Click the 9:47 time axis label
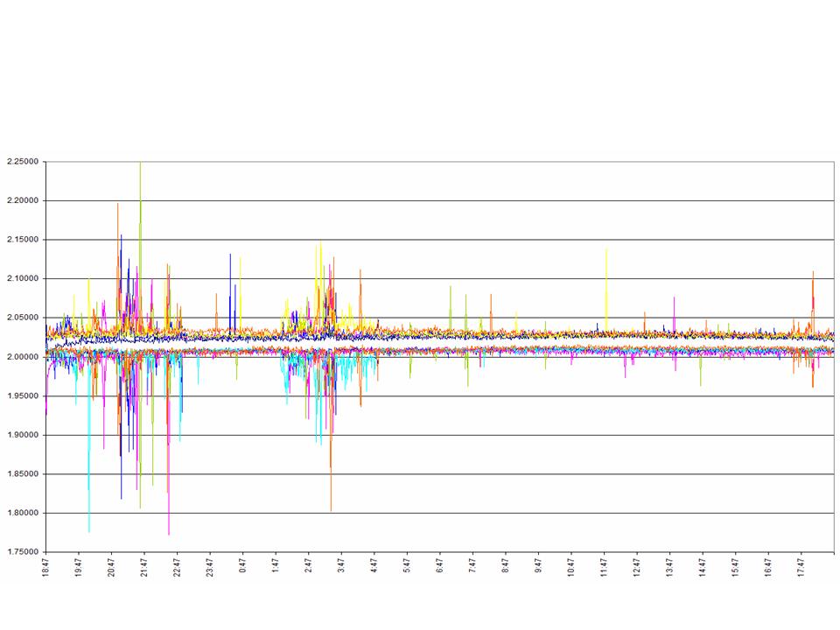Image resolution: width=840 pixels, height=630 pixels. tap(538, 565)
